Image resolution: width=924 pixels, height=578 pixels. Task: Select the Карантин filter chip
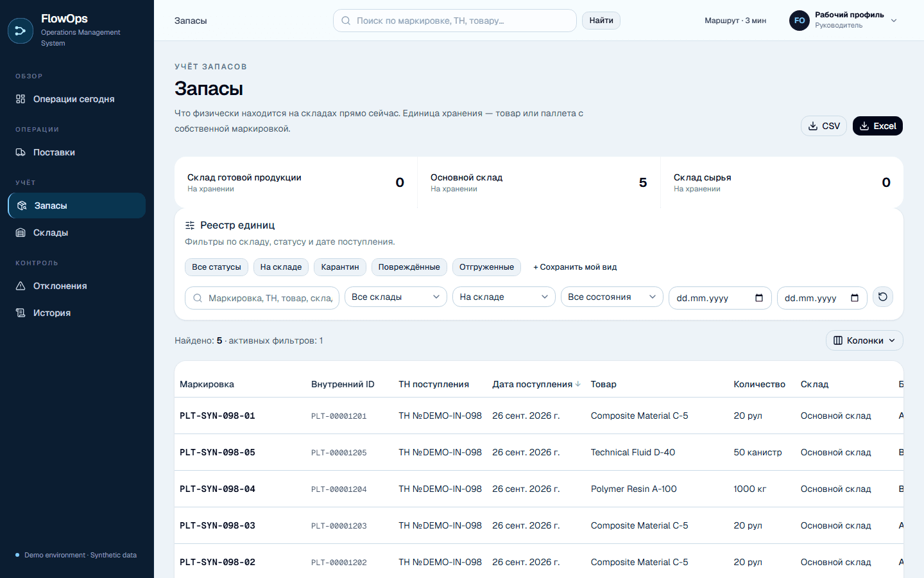point(340,267)
